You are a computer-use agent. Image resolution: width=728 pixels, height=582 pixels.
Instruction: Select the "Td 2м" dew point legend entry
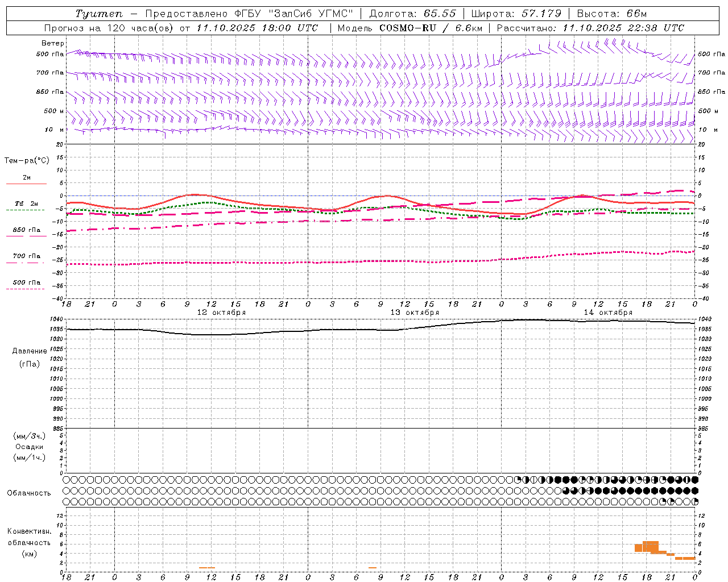(x=27, y=203)
